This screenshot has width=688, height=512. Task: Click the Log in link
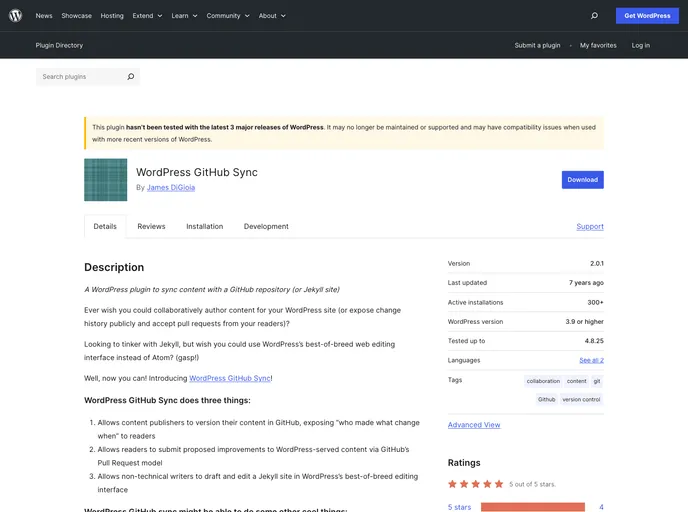[x=641, y=45]
